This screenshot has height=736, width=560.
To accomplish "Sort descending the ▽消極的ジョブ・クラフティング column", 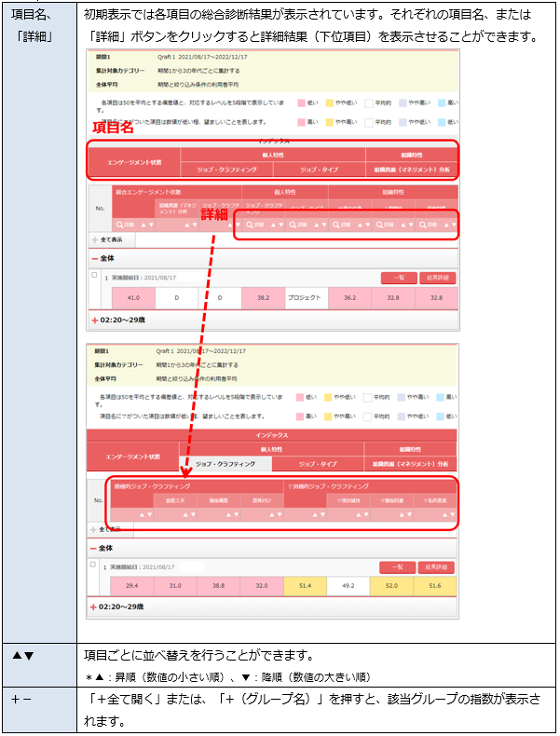I will 322,515.
